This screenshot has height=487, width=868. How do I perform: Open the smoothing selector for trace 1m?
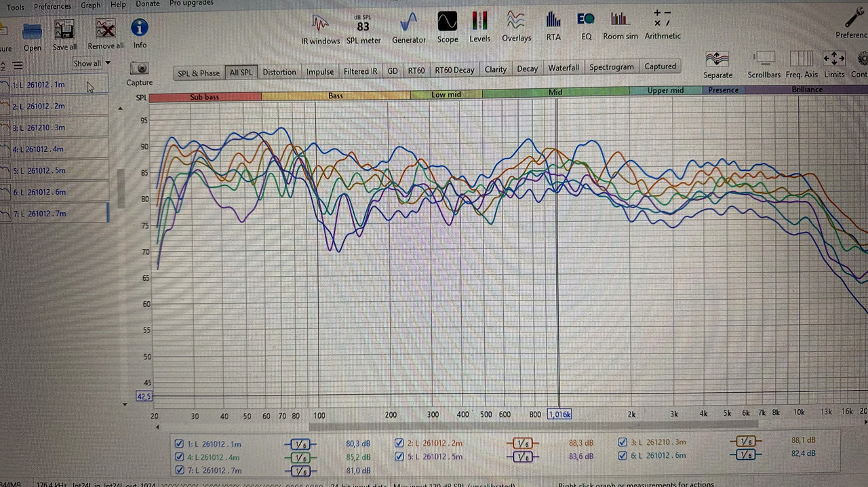(x=301, y=444)
